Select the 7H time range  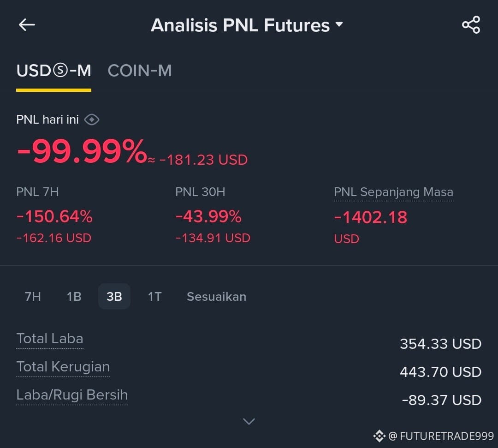click(x=33, y=297)
